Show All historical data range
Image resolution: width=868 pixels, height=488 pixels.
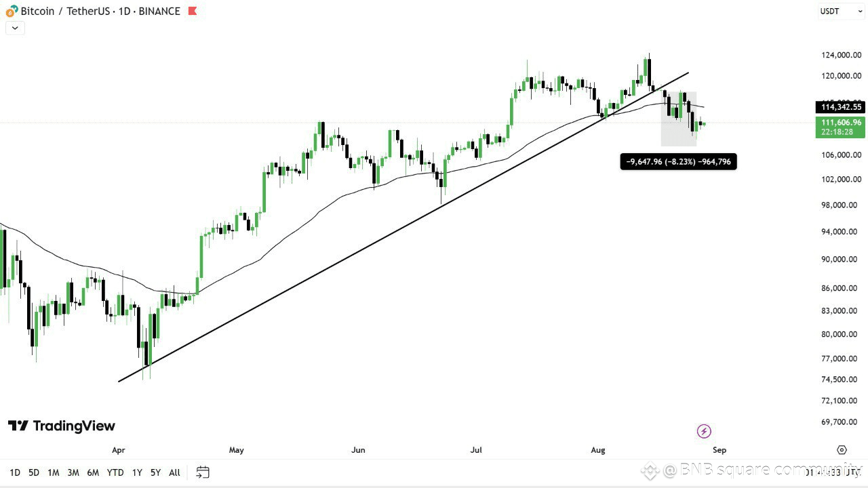point(174,472)
